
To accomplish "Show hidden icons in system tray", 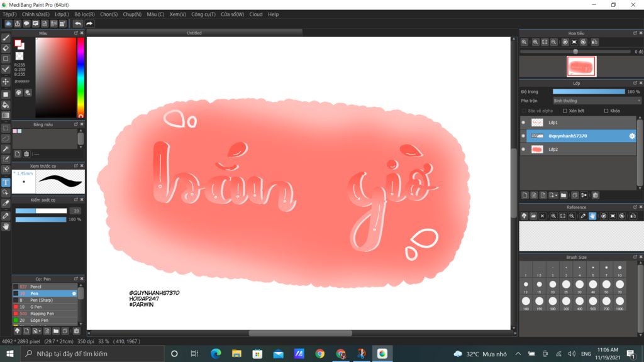I will [518, 354].
